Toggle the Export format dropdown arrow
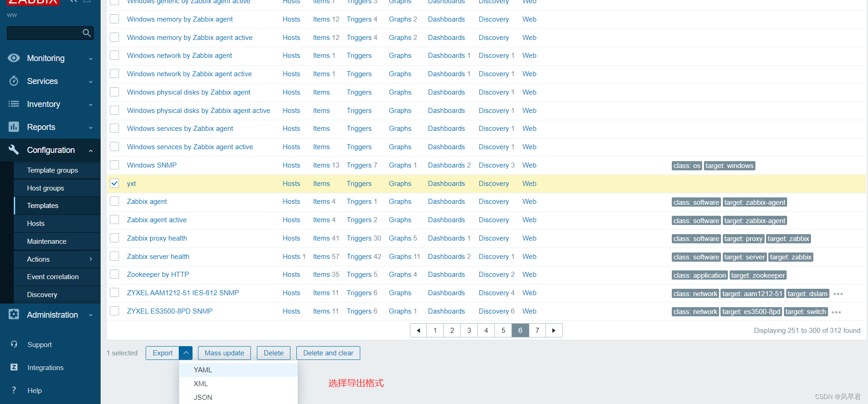This screenshot has width=868, height=404. point(186,353)
